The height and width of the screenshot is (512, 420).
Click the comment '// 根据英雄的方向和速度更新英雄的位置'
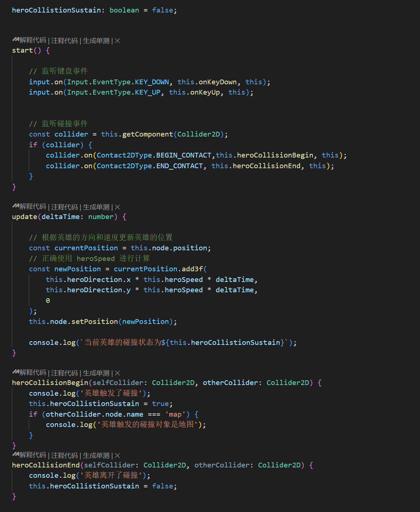[x=101, y=237]
